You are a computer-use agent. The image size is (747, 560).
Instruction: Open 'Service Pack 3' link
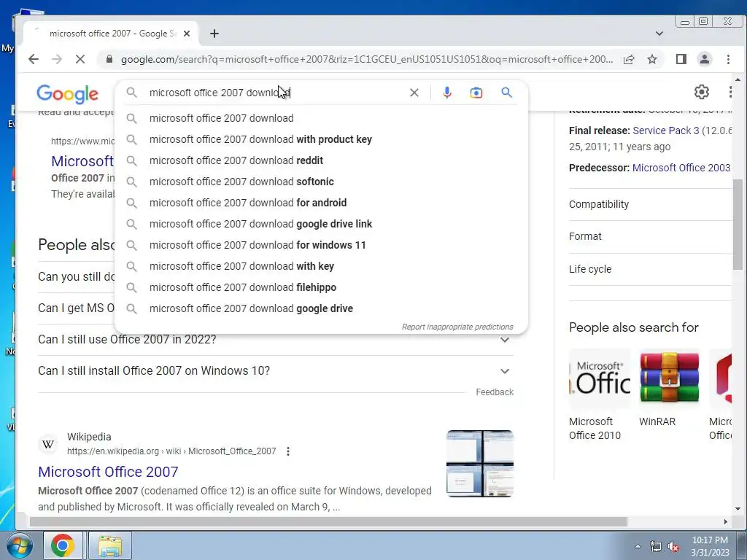click(665, 131)
